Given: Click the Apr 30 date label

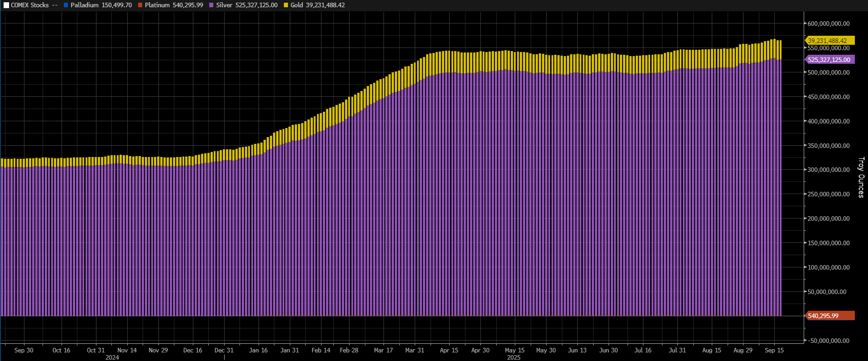Looking at the screenshot, I should click(x=480, y=350).
